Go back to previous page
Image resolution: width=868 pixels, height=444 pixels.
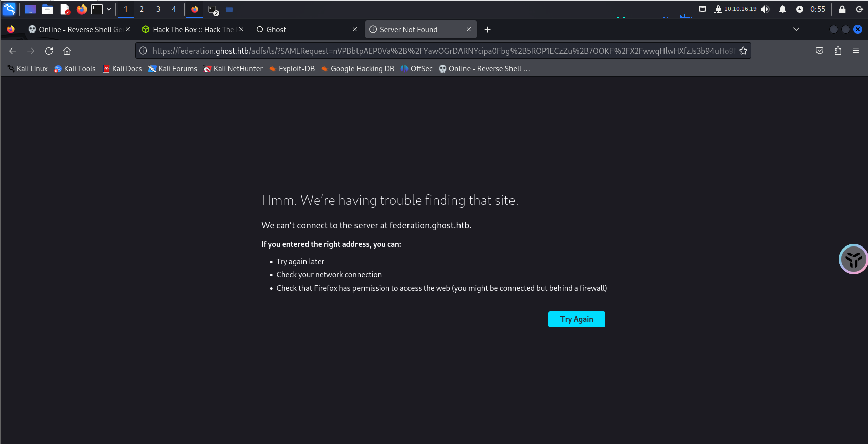pos(13,51)
